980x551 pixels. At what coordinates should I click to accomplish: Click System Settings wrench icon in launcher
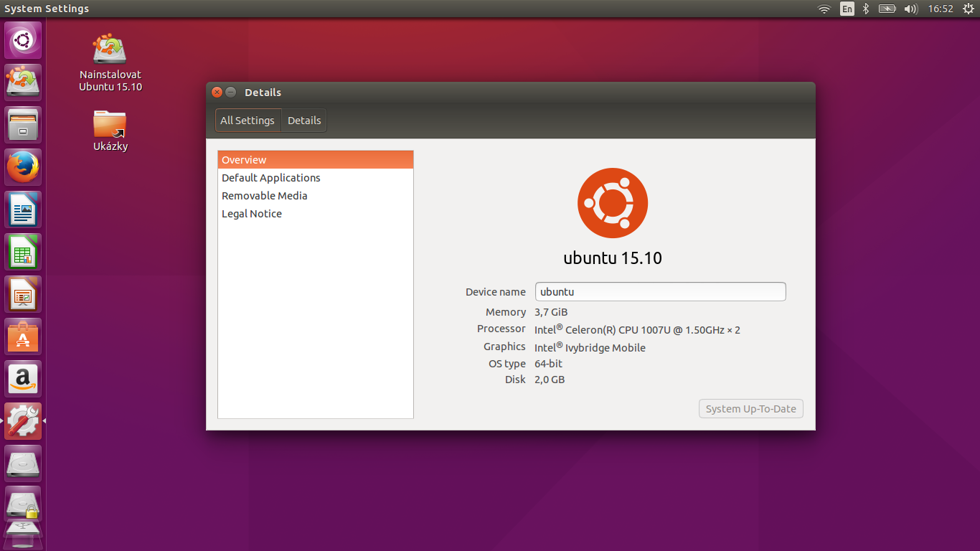[24, 421]
